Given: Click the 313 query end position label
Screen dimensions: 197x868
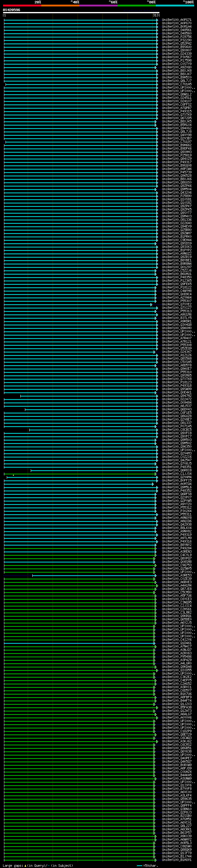Looking at the screenshot, I should tap(155, 15).
